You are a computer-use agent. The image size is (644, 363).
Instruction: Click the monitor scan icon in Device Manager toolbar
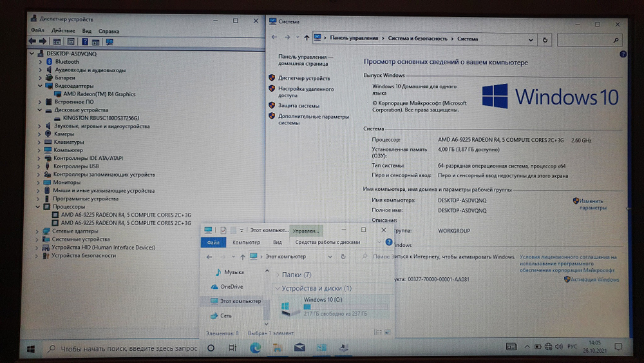click(109, 42)
